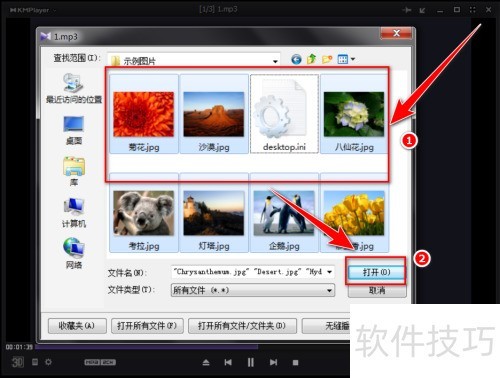The image size is (500, 378).
Task: Expand the file name dropdown arrow
Action: [x=330, y=272]
